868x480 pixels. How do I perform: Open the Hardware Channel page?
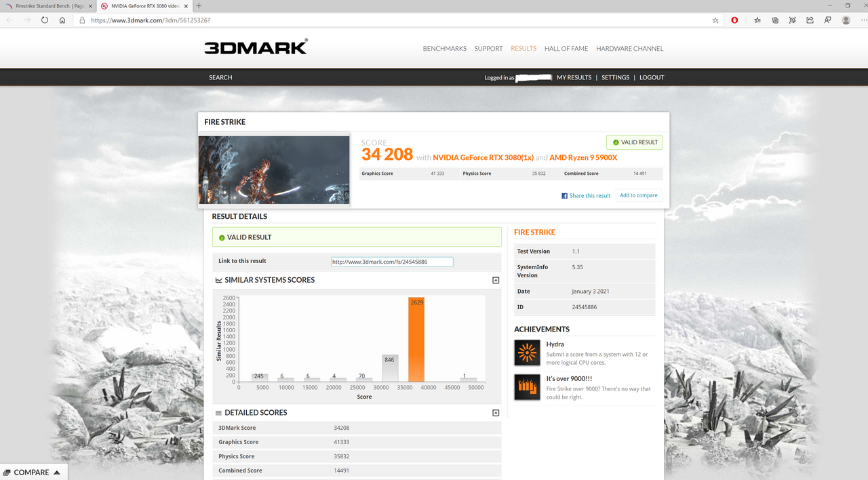tap(630, 49)
